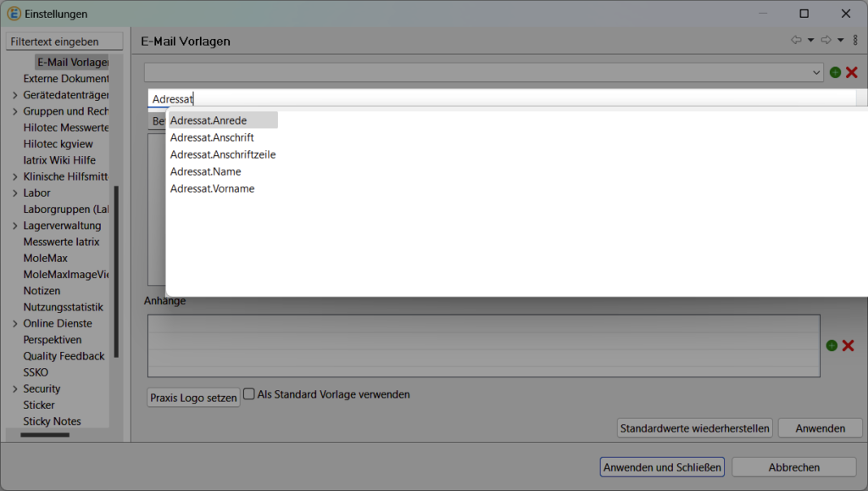Open the template selection combo box
Viewport: 868px width, 491px height.
[483, 73]
